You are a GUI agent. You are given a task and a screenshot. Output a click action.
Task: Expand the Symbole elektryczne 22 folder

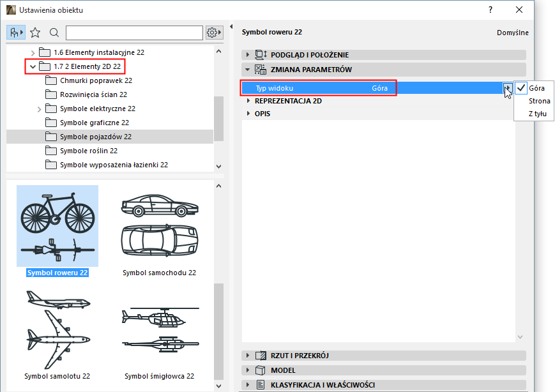[40, 109]
